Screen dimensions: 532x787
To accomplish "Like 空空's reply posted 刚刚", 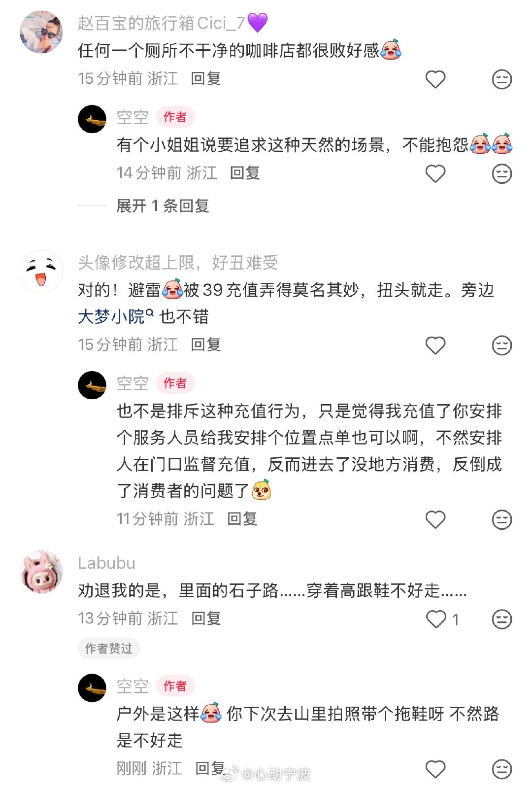I will (x=435, y=769).
